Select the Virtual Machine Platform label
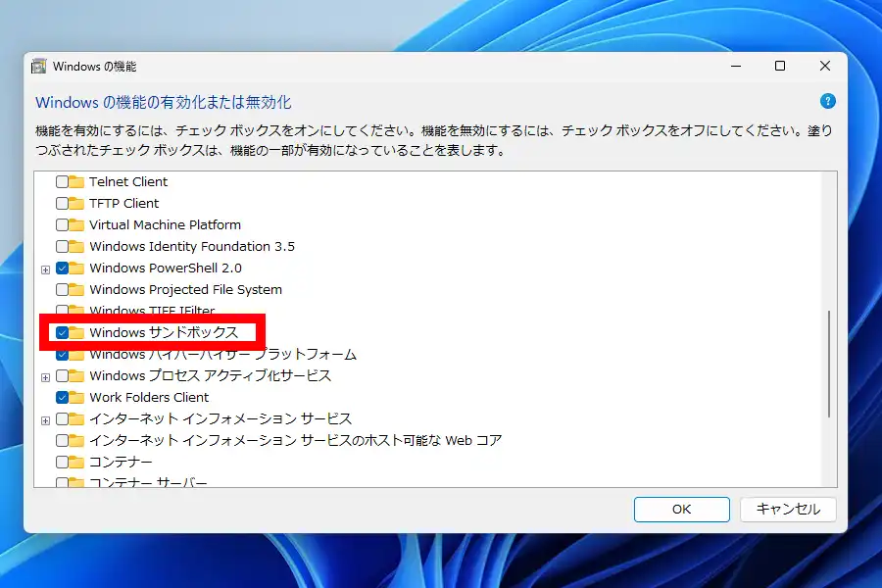Image resolution: width=882 pixels, height=588 pixels. pyautogui.click(x=165, y=225)
